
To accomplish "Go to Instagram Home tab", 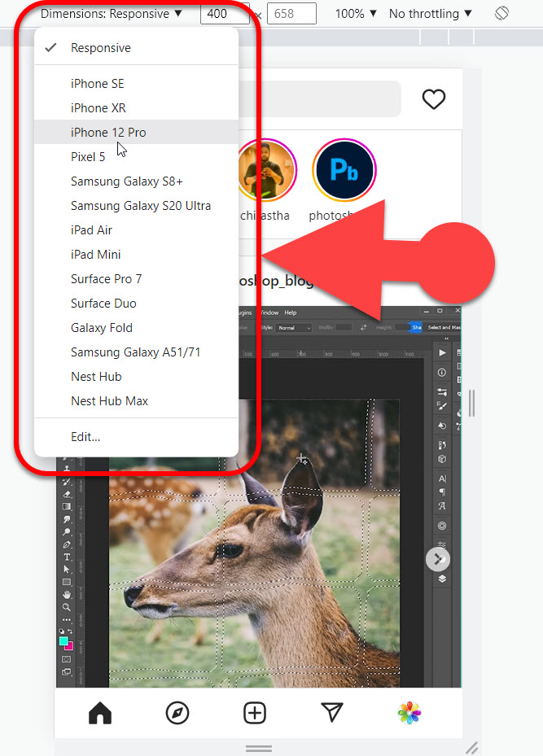I will pos(100,713).
